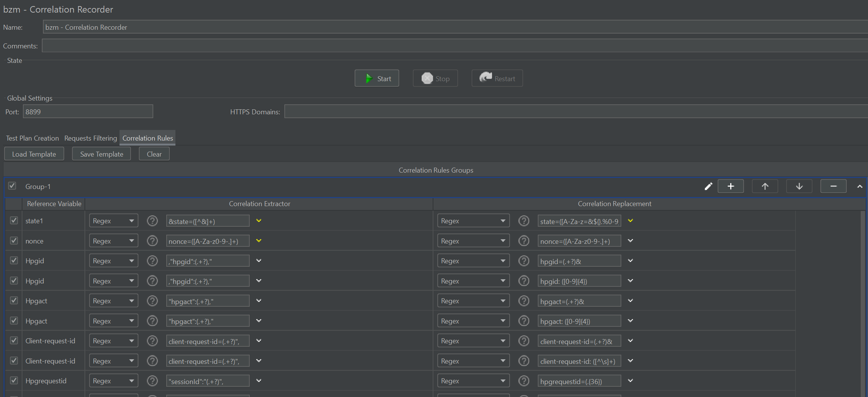Click the Stop recording button
This screenshot has height=397, width=868.
click(x=435, y=78)
